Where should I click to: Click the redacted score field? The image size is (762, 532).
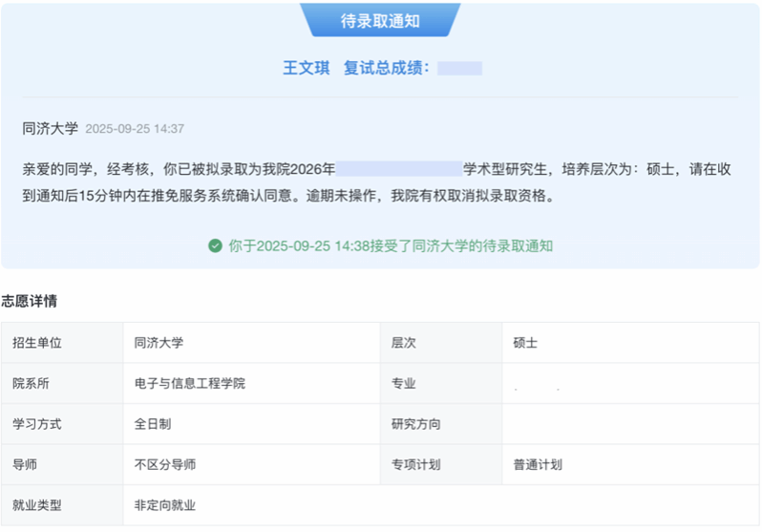coord(459,69)
